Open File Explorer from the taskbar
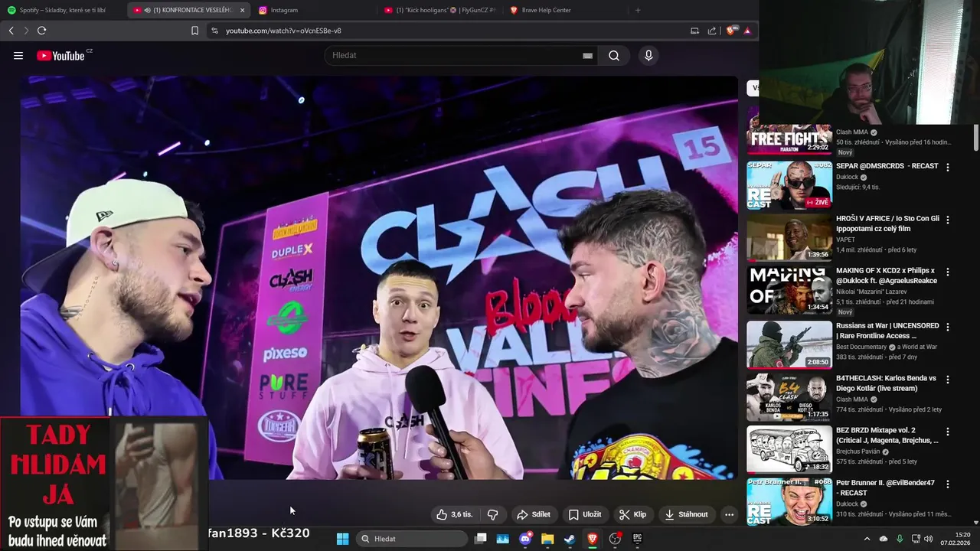 tap(547, 539)
